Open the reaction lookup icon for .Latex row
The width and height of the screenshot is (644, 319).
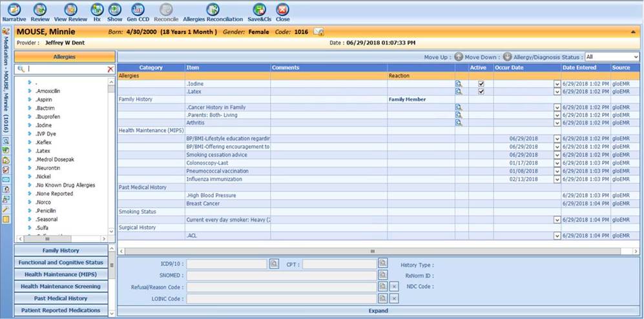(459, 92)
